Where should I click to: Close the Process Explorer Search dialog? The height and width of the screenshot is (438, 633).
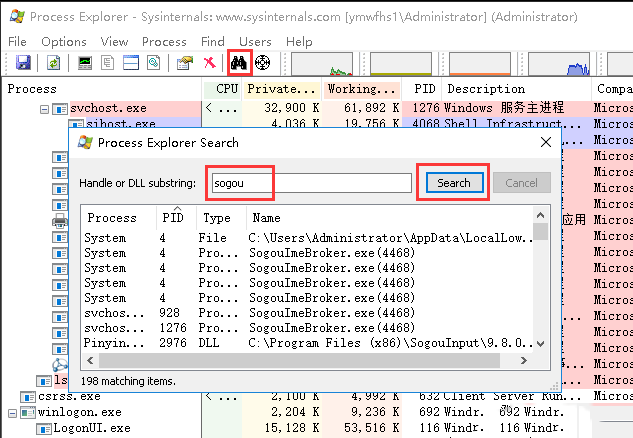546,142
